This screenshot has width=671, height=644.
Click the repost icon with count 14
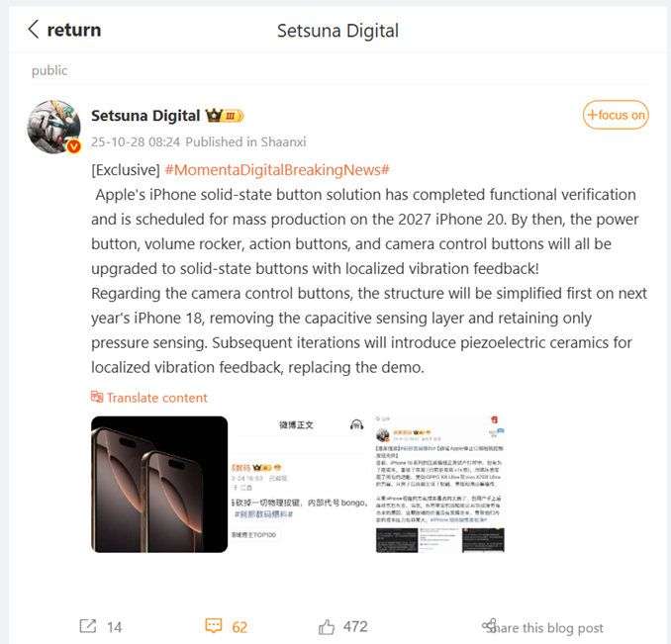[88, 626]
